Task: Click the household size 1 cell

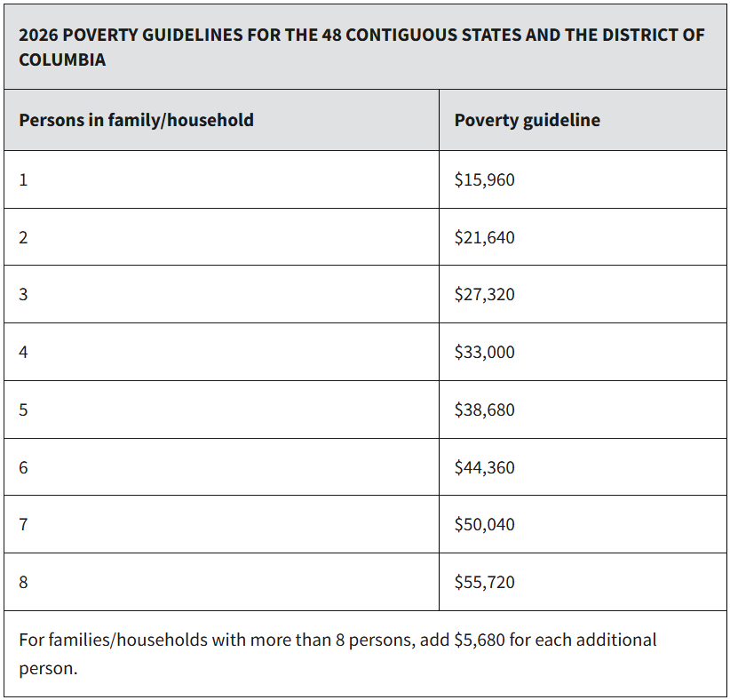Action: [23, 179]
